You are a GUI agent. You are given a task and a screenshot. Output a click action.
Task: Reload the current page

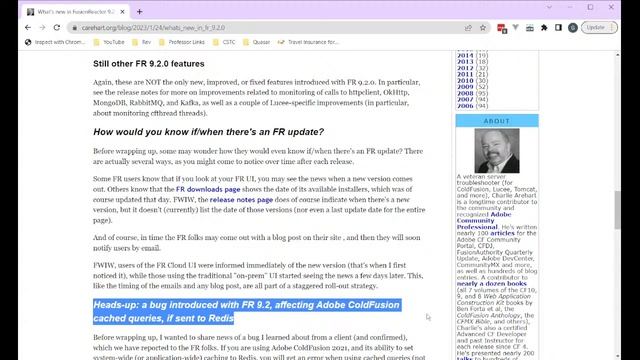[57, 27]
